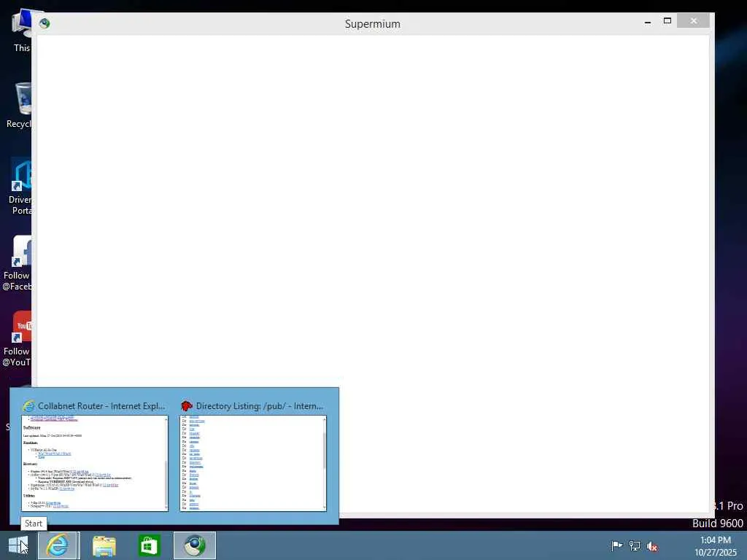The height and width of the screenshot is (560, 747).
Task: Maximize the Supermium window
Action: click(667, 21)
